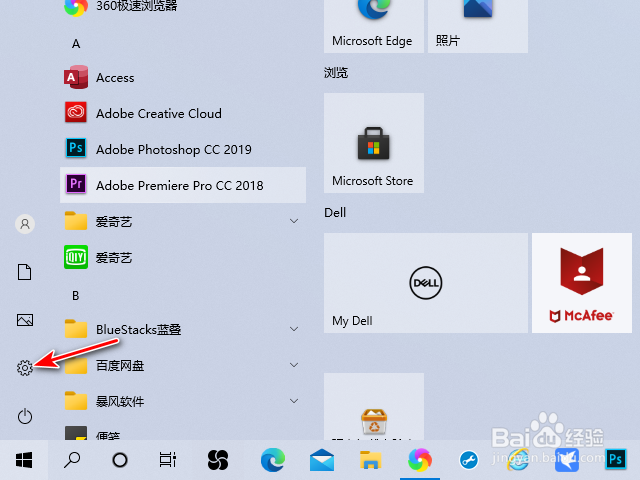Expand the 暴风软件 folder chevron
This screenshot has height=480, width=640.
click(x=294, y=401)
